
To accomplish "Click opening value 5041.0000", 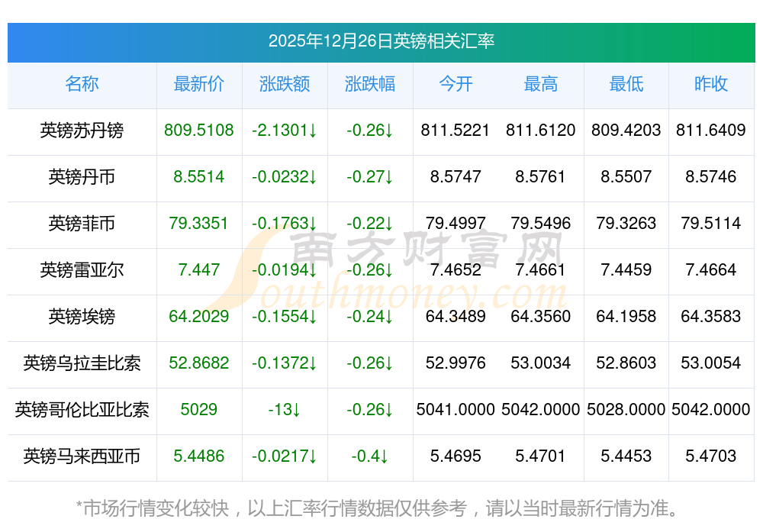I will coord(456,409).
